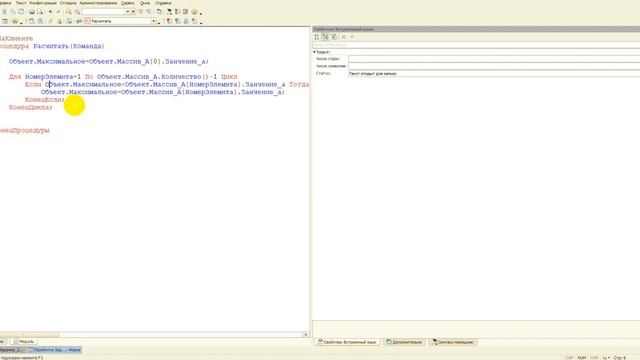Open the ru keyboard layout dropdown in status bar
Image resolution: width=640 pixels, height=360 pixels.
coord(606,358)
